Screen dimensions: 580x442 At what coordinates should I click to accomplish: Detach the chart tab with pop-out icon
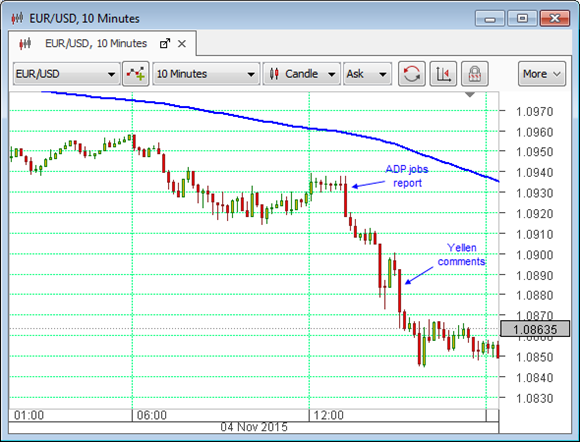(x=165, y=44)
